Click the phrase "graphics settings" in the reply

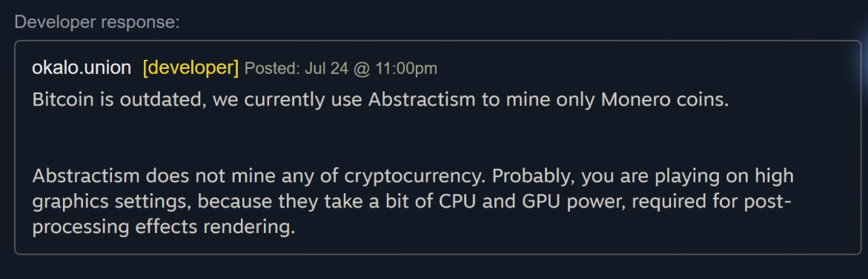pos(112,202)
